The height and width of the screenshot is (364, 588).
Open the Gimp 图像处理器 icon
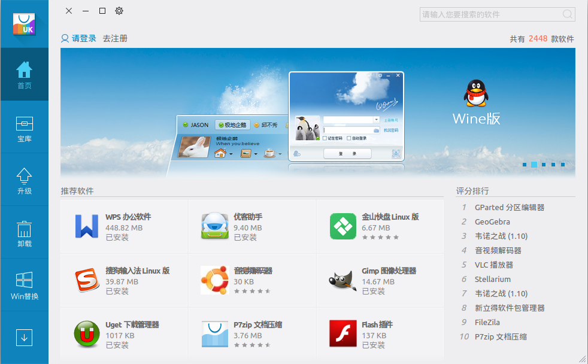343,280
